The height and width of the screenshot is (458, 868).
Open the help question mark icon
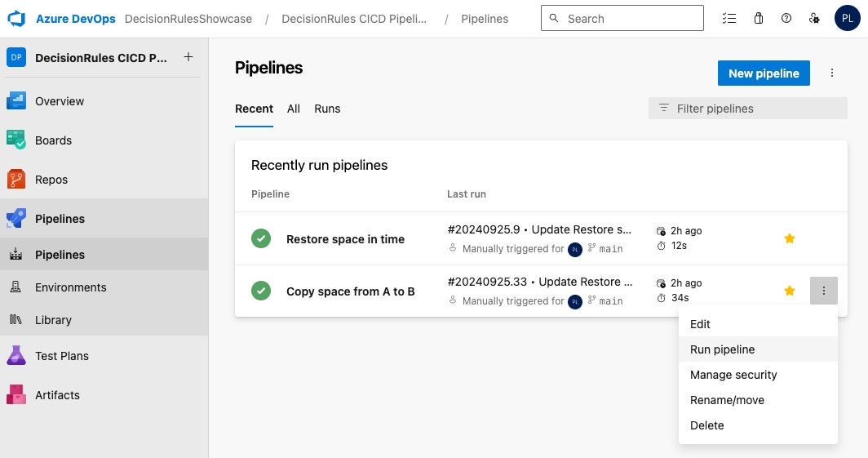pyautogui.click(x=786, y=18)
